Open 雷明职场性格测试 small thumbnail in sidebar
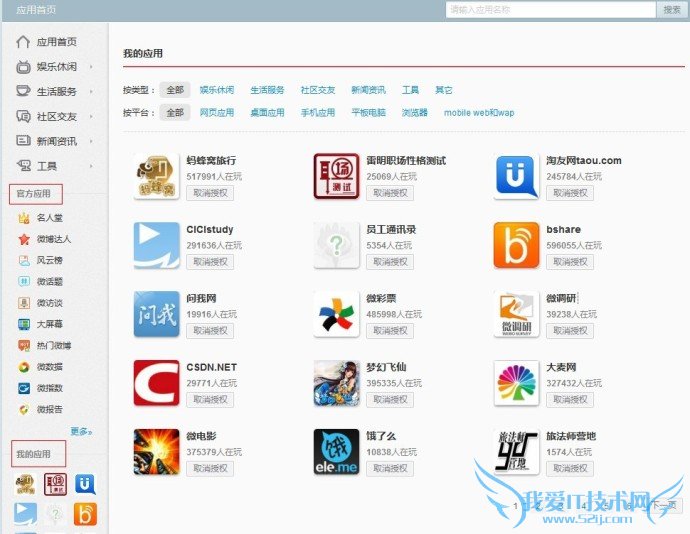This screenshot has width=690, height=534. [x=55, y=484]
